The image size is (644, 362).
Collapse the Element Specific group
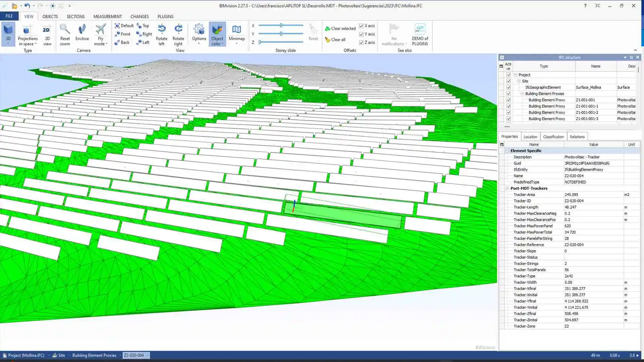pyautogui.click(x=507, y=151)
